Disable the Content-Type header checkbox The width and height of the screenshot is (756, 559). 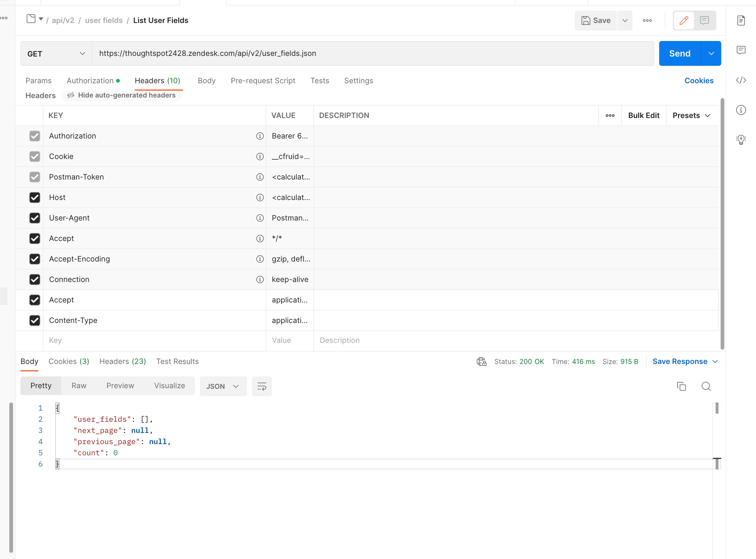coord(34,320)
